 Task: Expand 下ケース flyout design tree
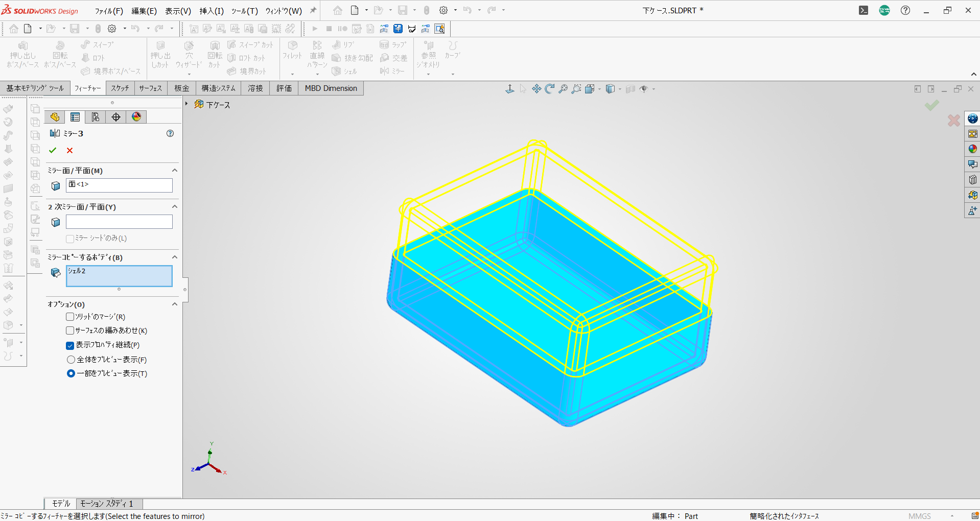click(186, 104)
